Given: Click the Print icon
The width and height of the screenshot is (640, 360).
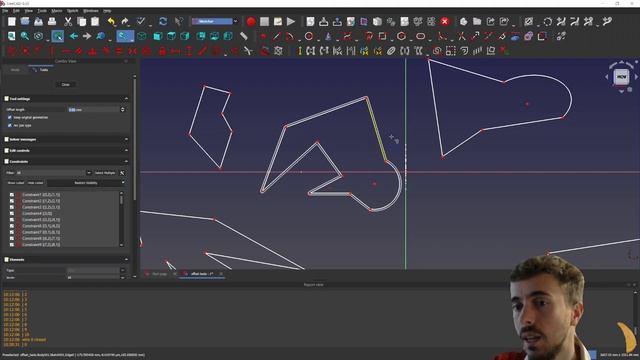Looking at the screenshot, I should coord(52,22).
